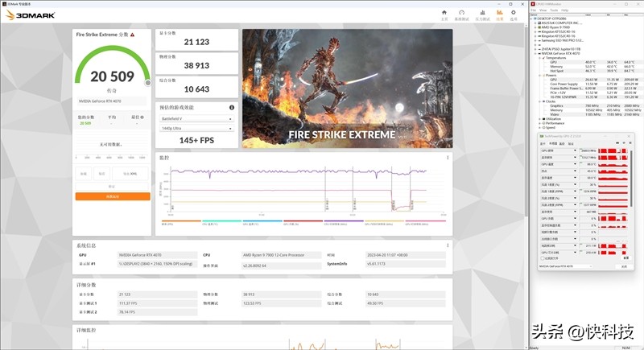Collapse the Powers node in HWMonitor
Viewport: 644px width, 350px height.
point(539,75)
